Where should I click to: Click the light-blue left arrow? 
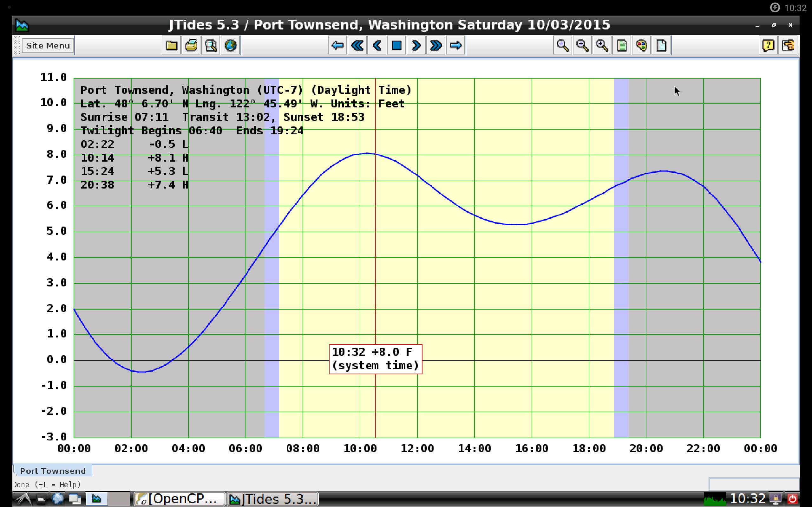click(x=337, y=45)
